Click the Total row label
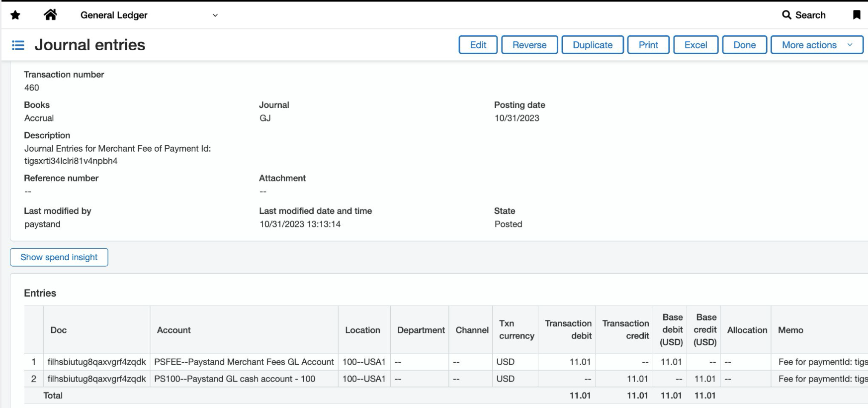This screenshot has height=408, width=868. [53, 396]
